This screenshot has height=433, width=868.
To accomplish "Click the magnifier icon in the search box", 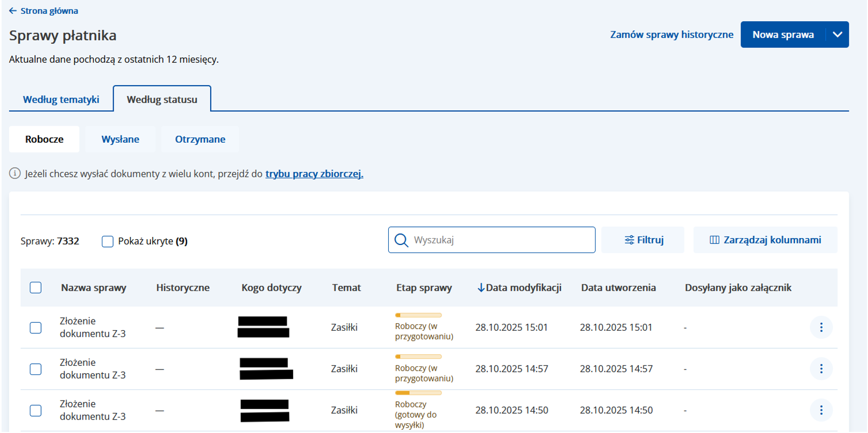I will pos(401,240).
